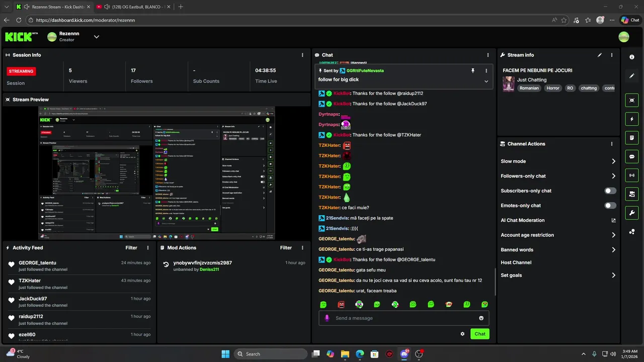Image resolution: width=644 pixels, height=362 pixels.
Task: Switch to the Rezennn Stream Kick Dashboard tab
Action: click(53, 7)
